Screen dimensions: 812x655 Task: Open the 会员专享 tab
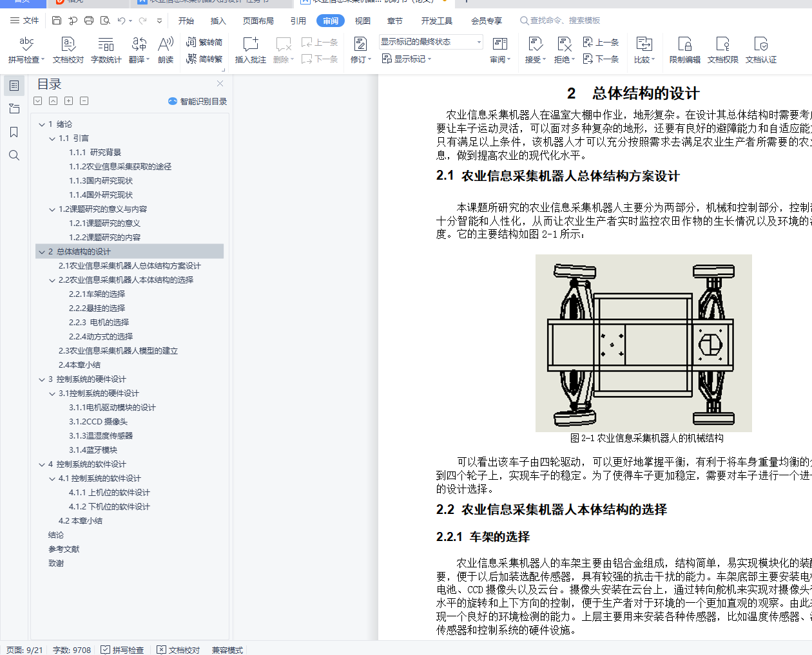click(487, 21)
